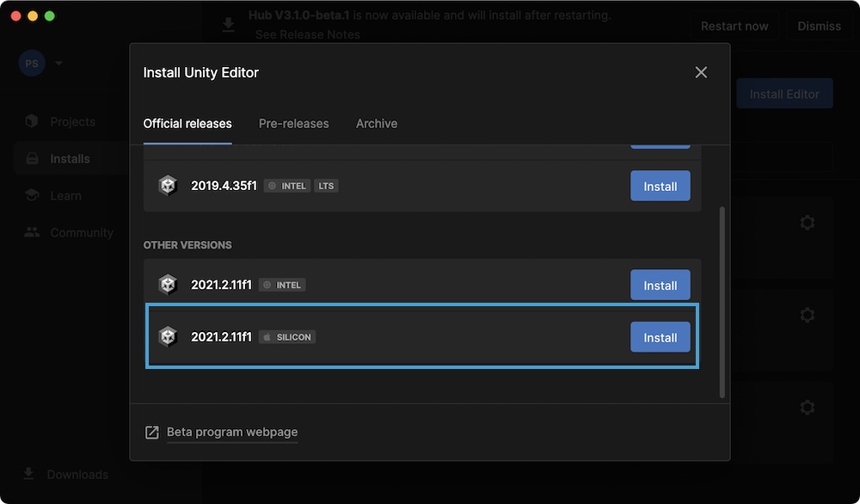860x504 pixels.
Task: Click the INTEL badge on 2021.2.11f1 row
Action: (282, 286)
